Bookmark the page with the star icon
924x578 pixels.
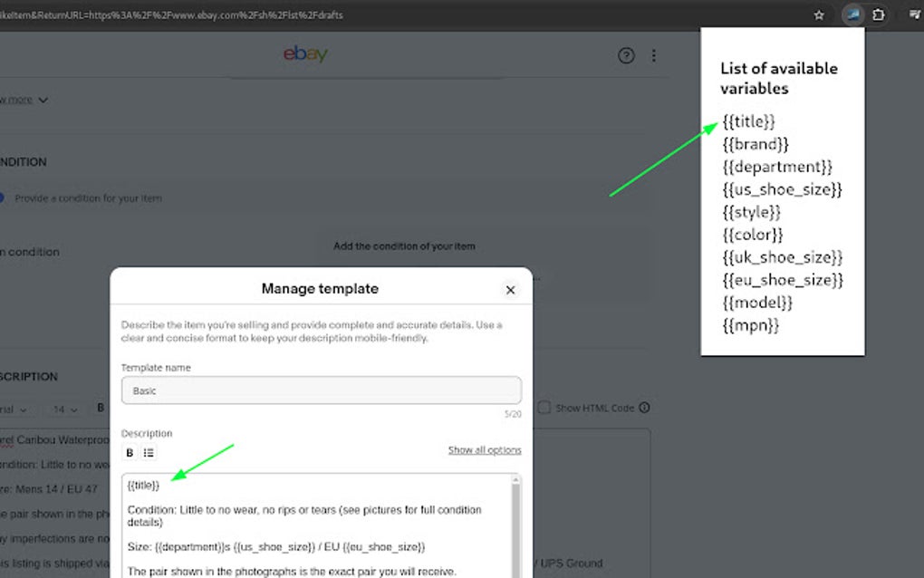(x=819, y=15)
